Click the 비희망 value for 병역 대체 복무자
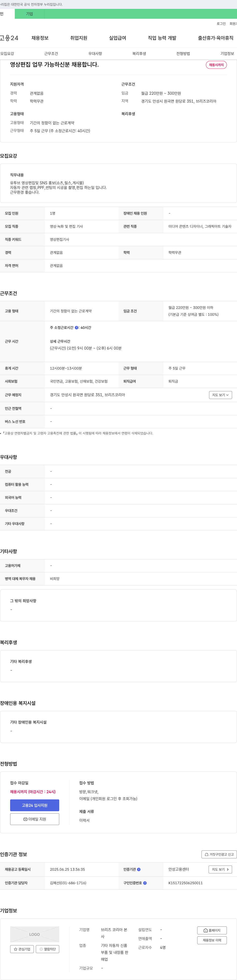Screen dimensions: 237x980 (x=55, y=579)
